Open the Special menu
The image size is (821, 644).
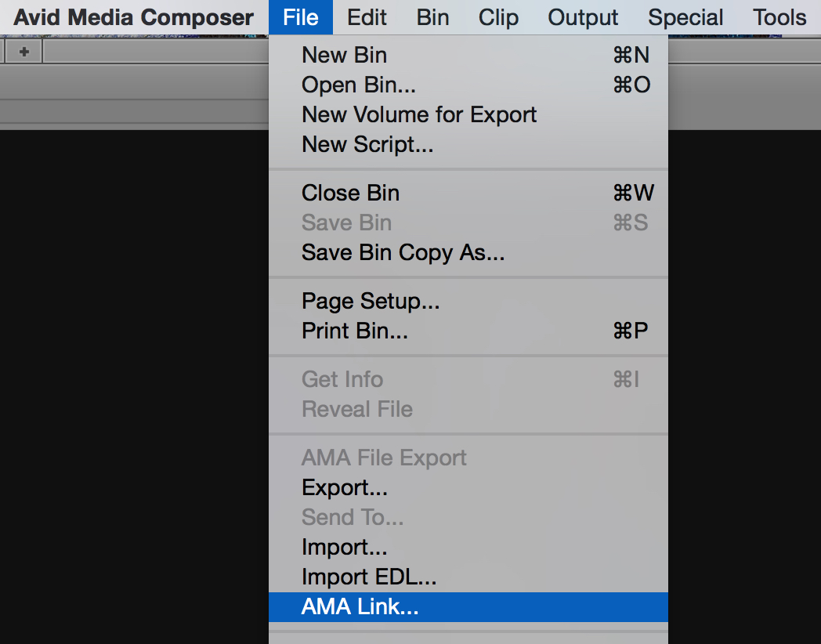(685, 17)
